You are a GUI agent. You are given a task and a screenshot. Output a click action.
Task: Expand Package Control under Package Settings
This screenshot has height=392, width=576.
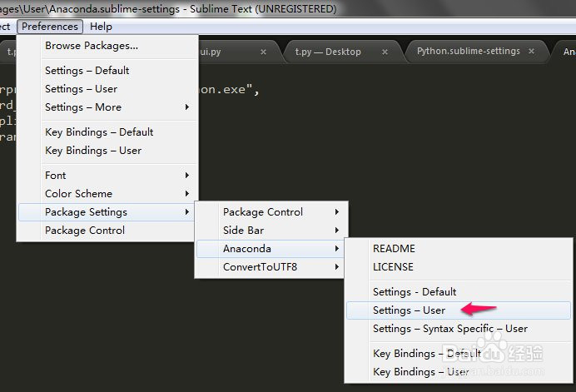click(x=271, y=212)
